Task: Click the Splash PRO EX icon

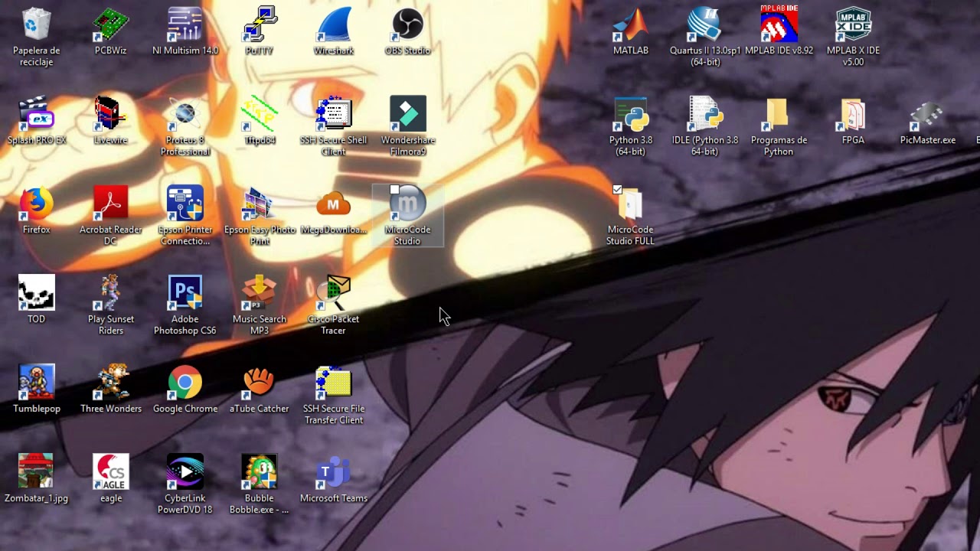Action: pyautogui.click(x=36, y=114)
